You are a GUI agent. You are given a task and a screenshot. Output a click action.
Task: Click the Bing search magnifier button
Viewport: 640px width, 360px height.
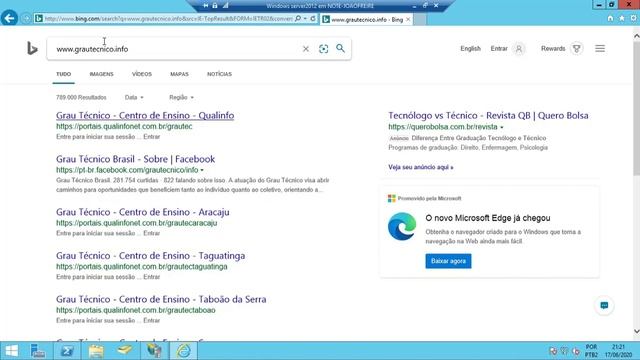340,49
